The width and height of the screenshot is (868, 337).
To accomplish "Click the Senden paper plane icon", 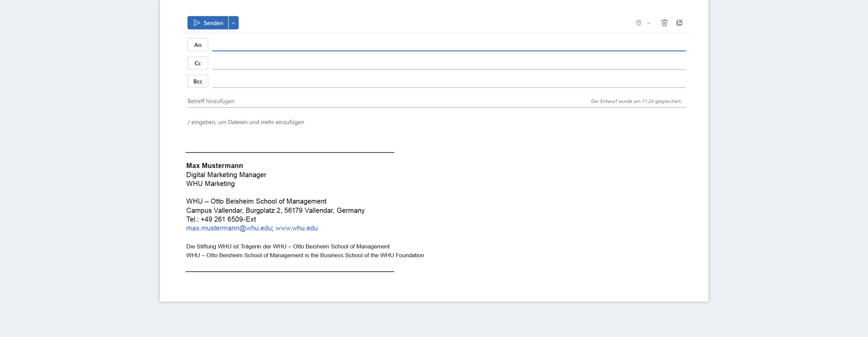I will 197,23.
